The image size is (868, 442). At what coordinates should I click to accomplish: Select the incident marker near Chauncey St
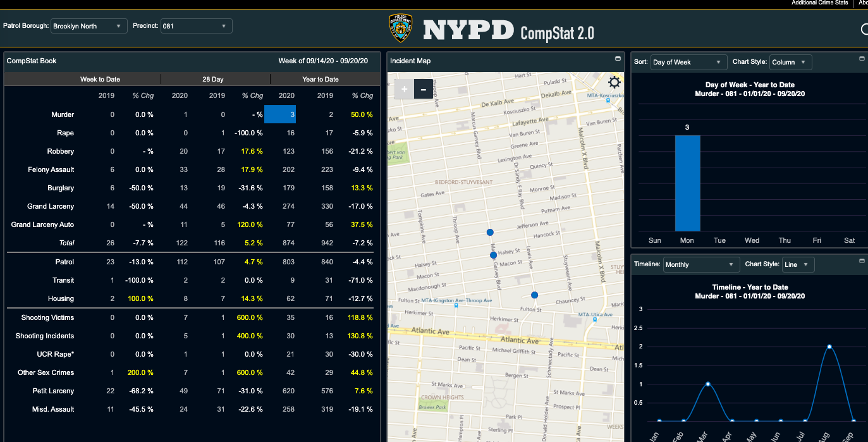(534, 295)
